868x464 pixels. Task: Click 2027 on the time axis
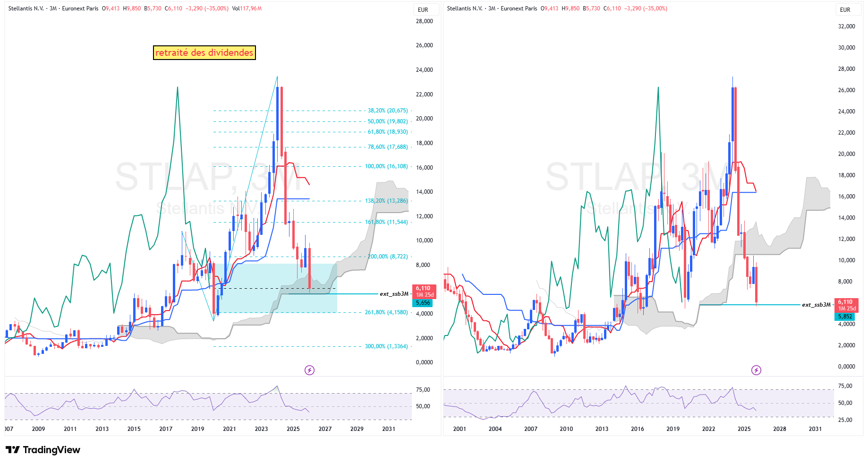pos(325,429)
